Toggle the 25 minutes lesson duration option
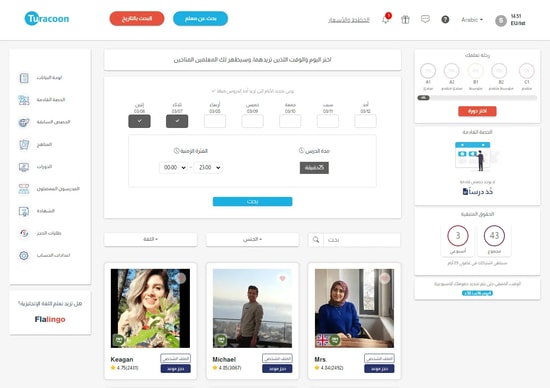Screen dimensions: 550x388 pyautogui.click(x=314, y=168)
